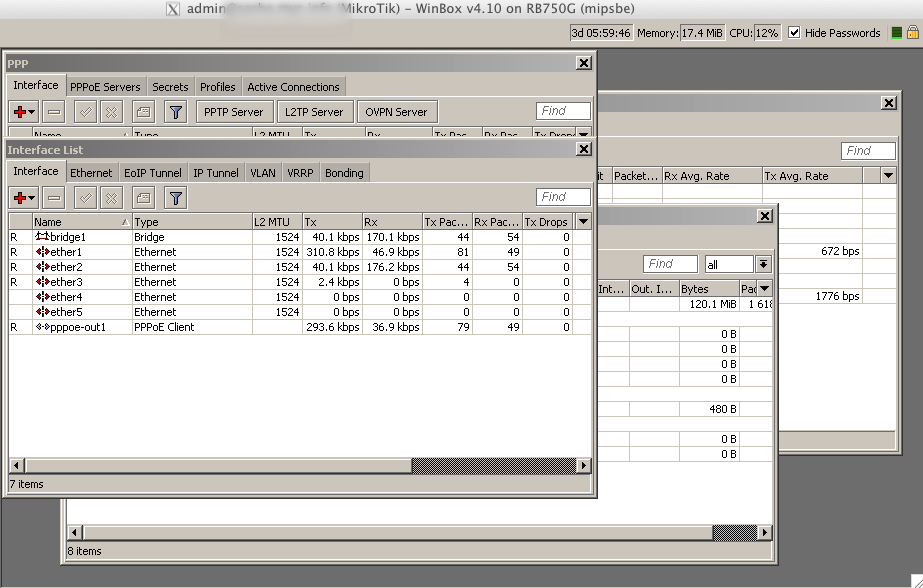Click the ether2 interface icon

(42, 267)
